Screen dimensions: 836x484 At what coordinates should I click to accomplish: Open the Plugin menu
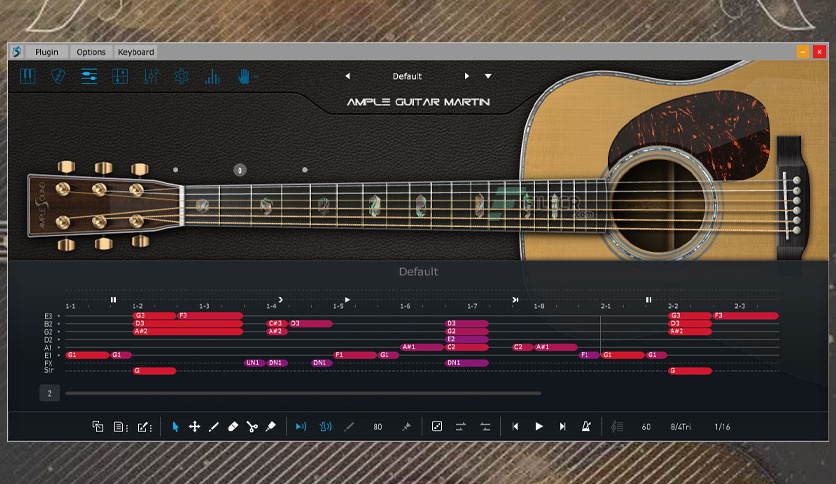(47, 52)
